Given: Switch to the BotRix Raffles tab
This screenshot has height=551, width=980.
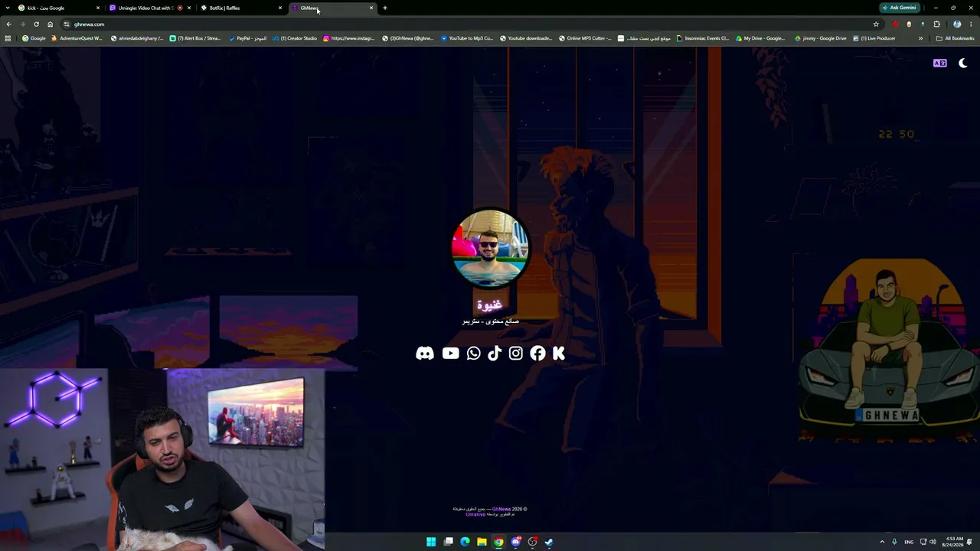Looking at the screenshot, I should click(242, 8).
